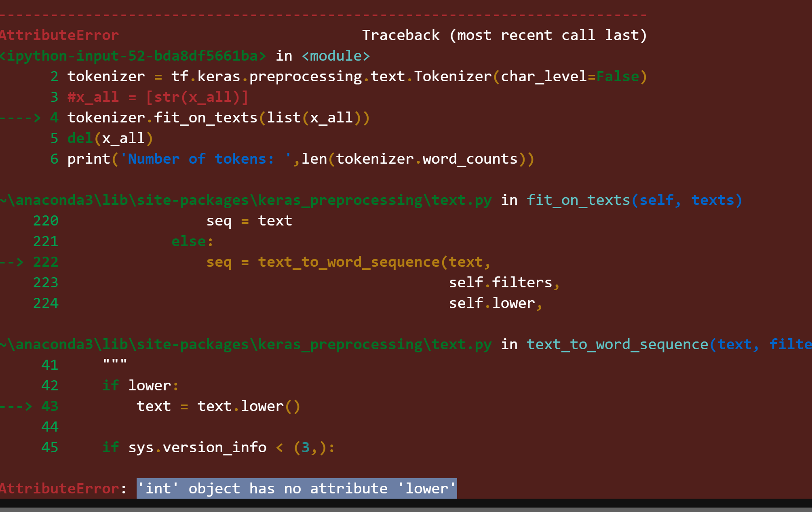Click line number 220 in the traceback
812x512 pixels.
click(x=45, y=220)
